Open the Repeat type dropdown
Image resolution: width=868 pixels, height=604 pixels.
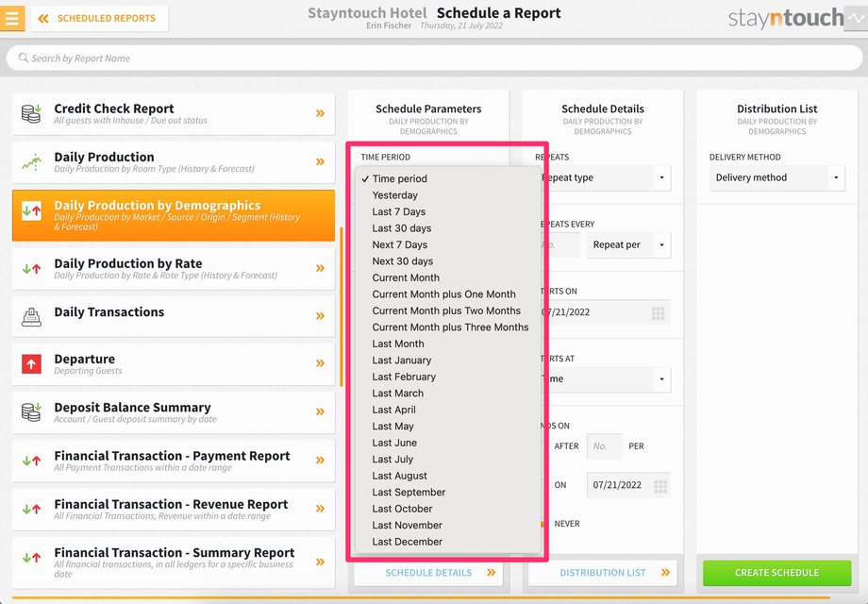(605, 178)
